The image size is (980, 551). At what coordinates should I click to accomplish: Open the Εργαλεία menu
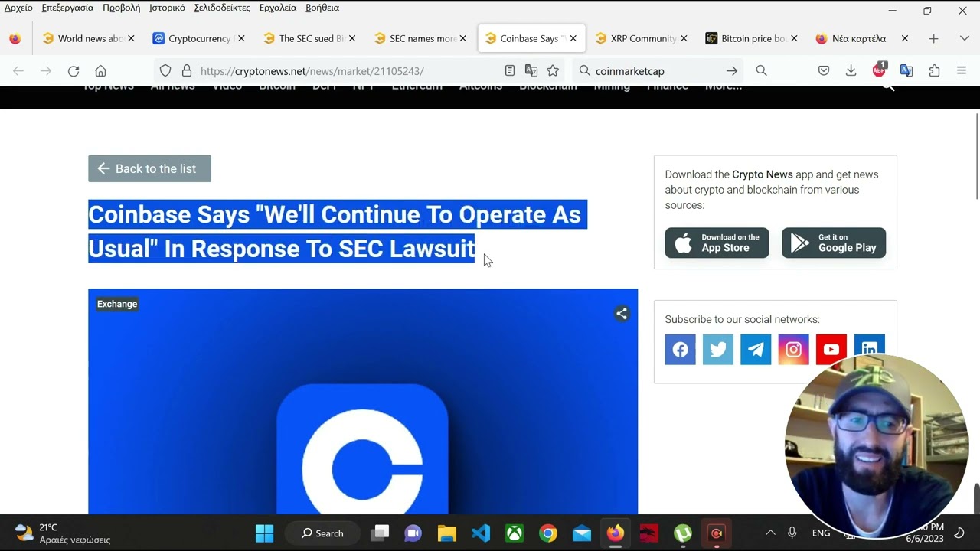[x=278, y=8]
